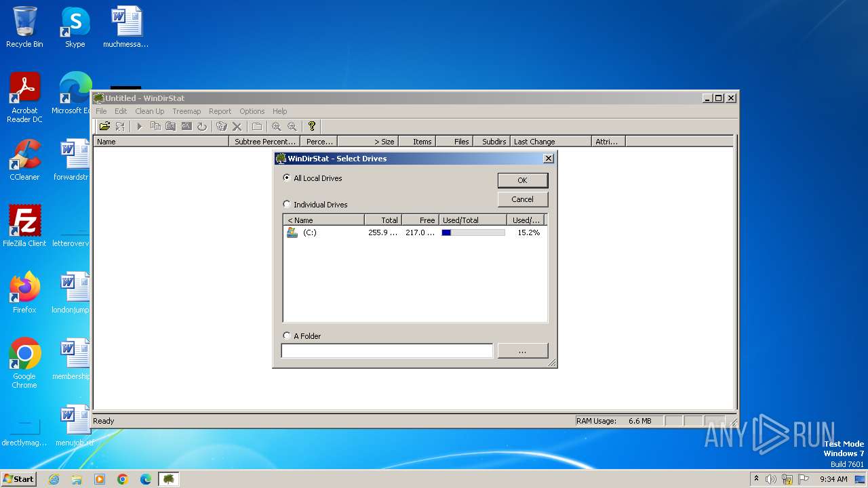Click Subtree Percent column header in main window
This screenshot has width=868, height=488.
tap(264, 142)
